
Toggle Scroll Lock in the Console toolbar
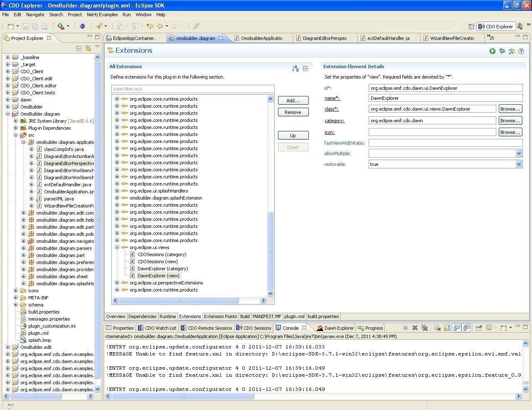tap(447, 328)
